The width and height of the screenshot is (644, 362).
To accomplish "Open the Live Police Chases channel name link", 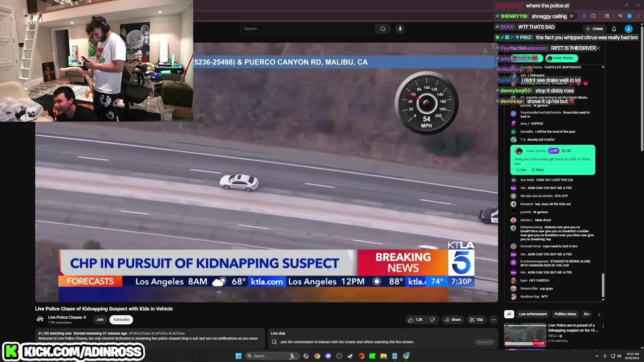I will (65, 317).
